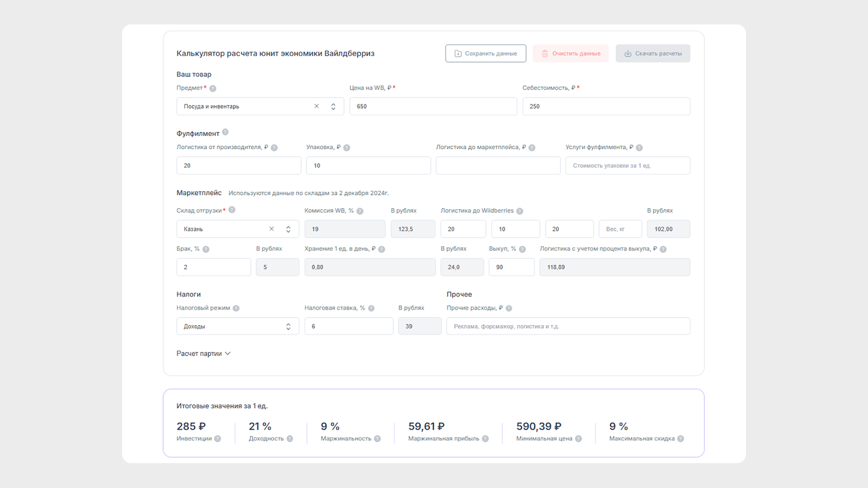The image size is (868, 488).
Task: Click the Цена на WB field with 650
Action: pos(433,106)
